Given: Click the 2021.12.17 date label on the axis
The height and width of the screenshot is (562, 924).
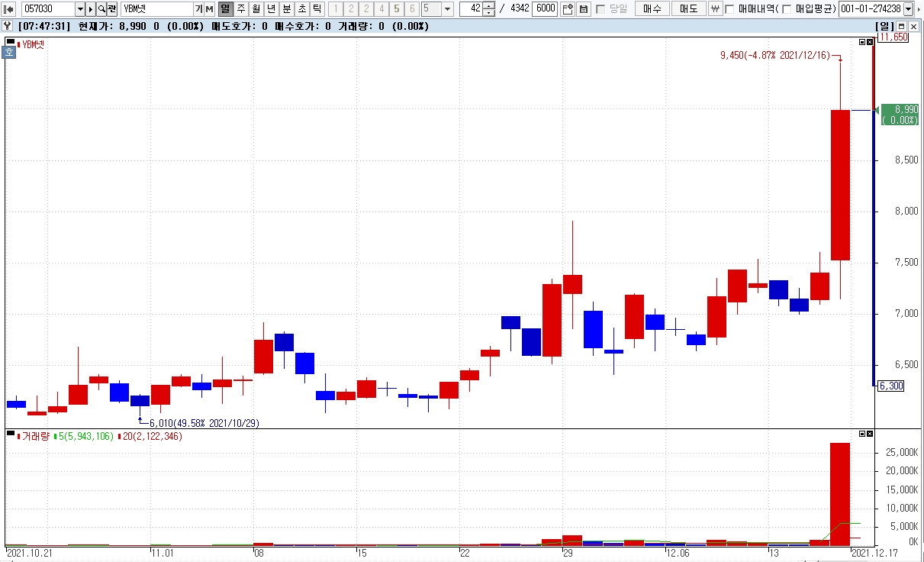Looking at the screenshot, I should pos(874,552).
